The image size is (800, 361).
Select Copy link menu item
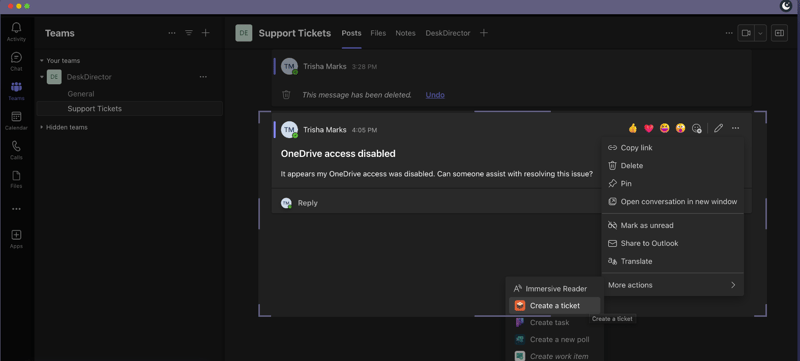pyautogui.click(x=672, y=148)
